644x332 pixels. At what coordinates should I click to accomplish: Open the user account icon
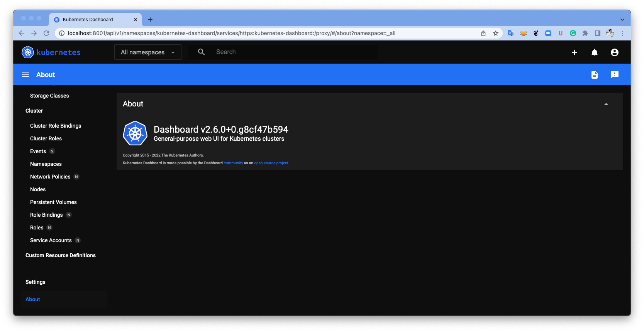(615, 52)
